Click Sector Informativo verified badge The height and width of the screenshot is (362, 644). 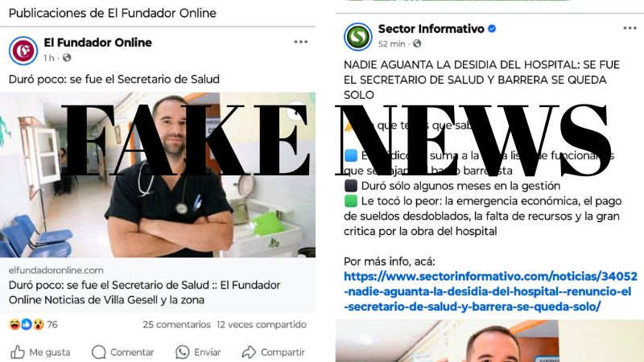(492, 29)
